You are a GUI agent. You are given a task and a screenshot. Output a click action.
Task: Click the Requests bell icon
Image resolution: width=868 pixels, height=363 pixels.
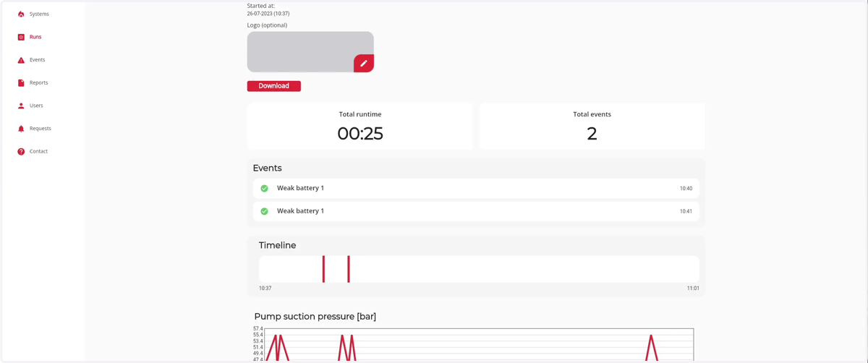21,129
